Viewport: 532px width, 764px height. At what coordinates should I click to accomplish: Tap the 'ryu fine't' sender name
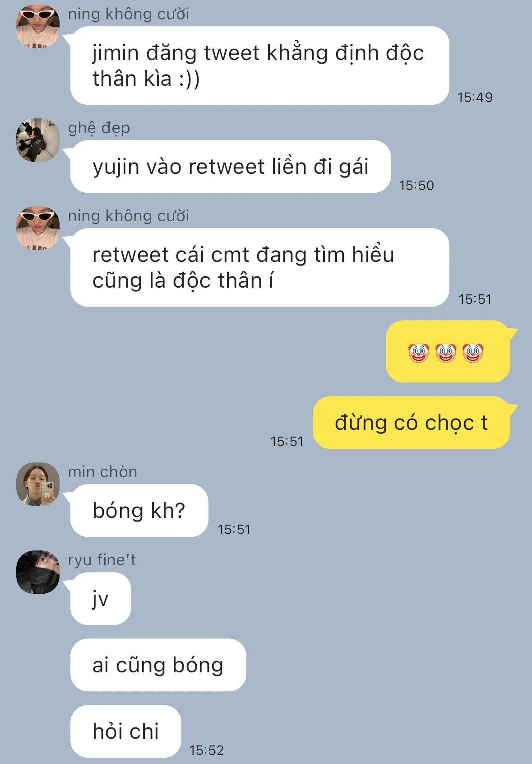[102, 560]
